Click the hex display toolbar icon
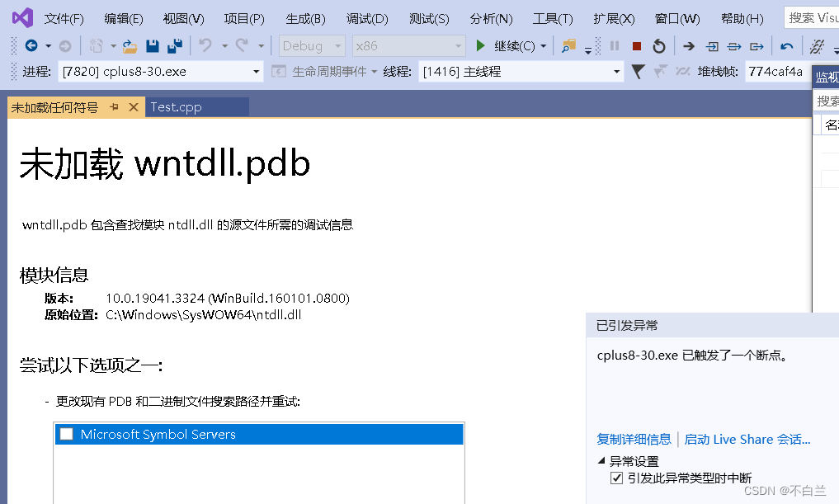The height and width of the screenshot is (504, 839). click(817, 46)
